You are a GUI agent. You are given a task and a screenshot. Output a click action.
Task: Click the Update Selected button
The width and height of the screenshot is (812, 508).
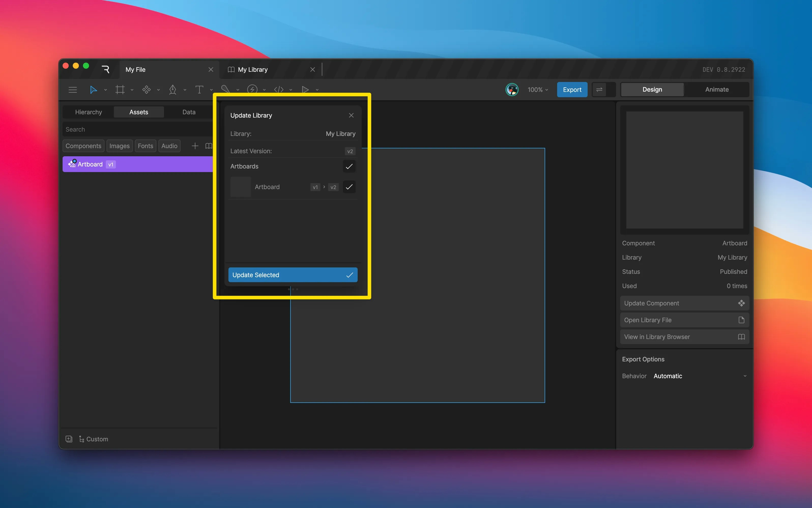pos(293,275)
